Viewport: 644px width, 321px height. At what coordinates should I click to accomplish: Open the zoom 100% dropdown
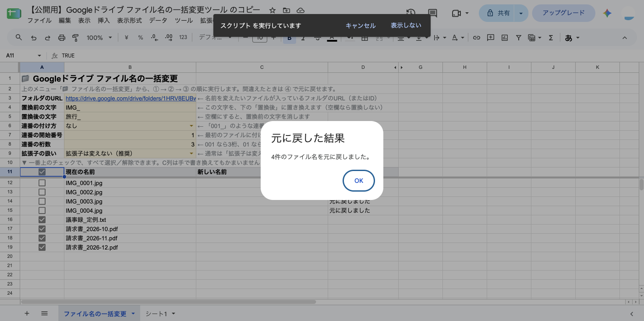(x=99, y=38)
